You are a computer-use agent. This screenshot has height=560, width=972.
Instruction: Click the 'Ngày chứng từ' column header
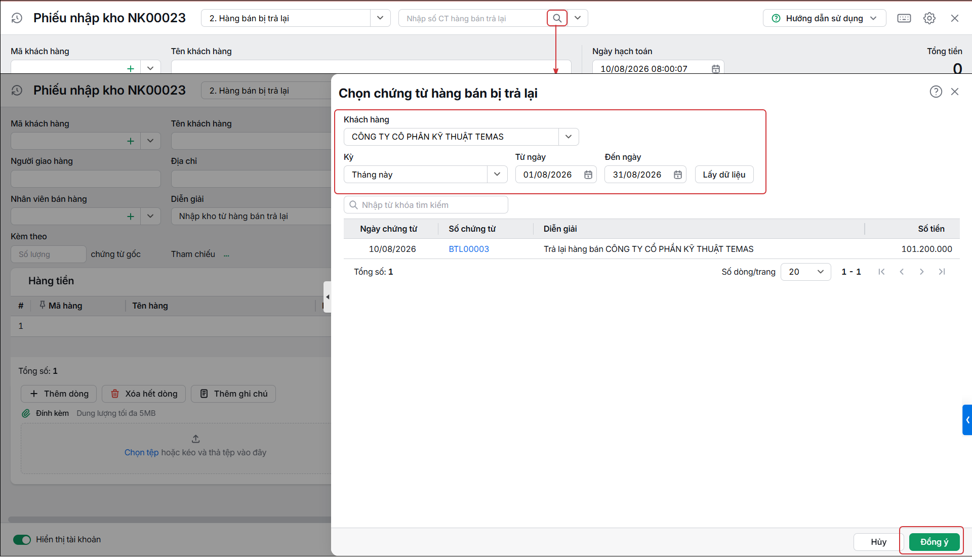389,229
